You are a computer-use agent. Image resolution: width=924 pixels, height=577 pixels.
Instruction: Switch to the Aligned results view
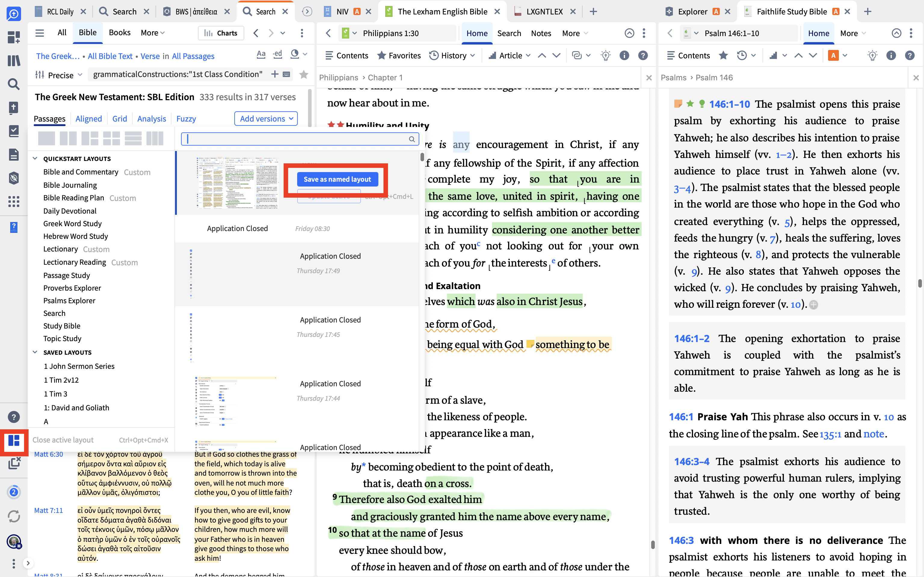88,119
